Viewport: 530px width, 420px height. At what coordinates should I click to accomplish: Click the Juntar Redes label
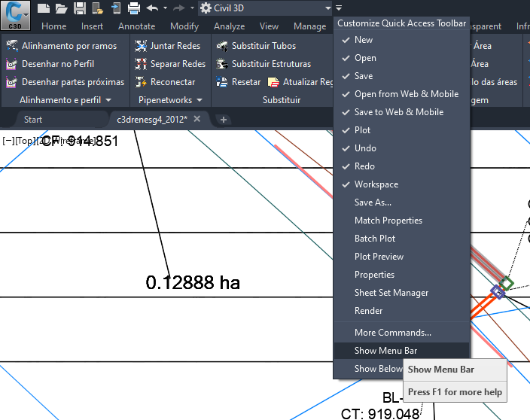(175, 46)
